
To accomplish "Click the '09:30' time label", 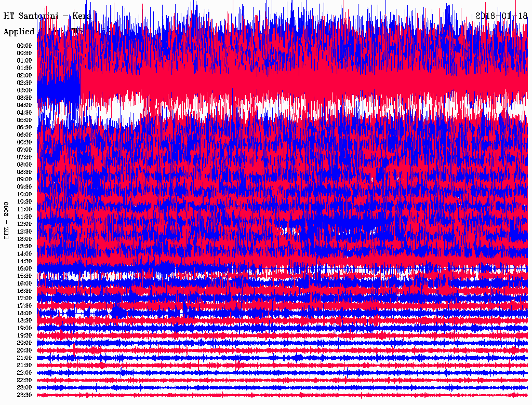I will pyautogui.click(x=24, y=187).
